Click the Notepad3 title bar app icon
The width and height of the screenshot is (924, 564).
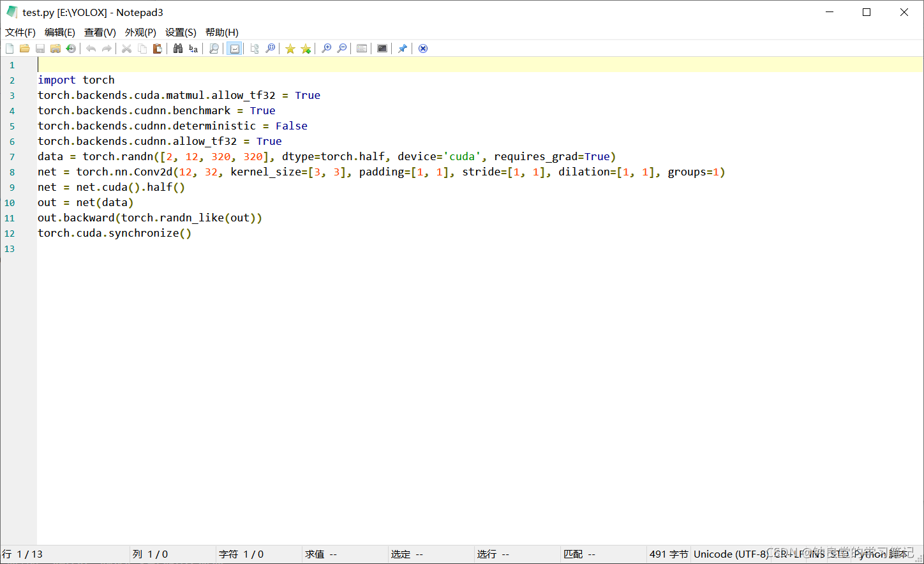[12, 12]
